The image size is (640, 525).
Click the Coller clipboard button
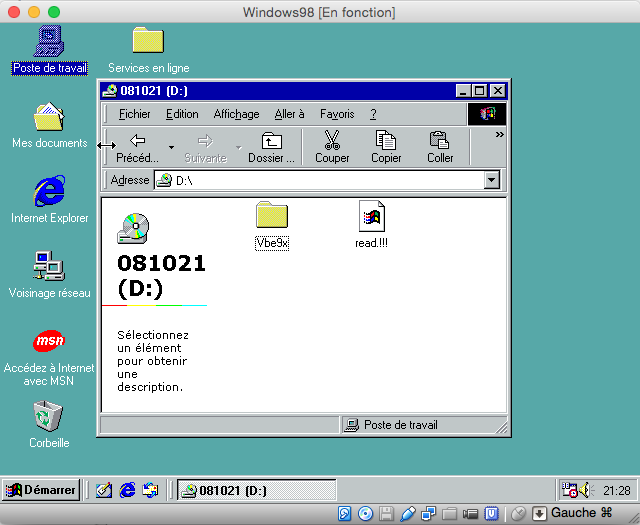point(440,147)
